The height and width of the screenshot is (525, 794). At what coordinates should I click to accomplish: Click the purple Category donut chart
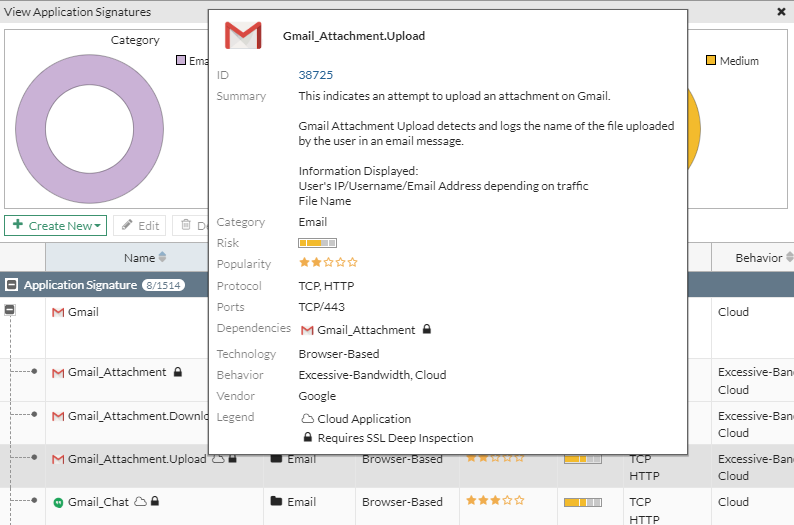click(x=89, y=129)
